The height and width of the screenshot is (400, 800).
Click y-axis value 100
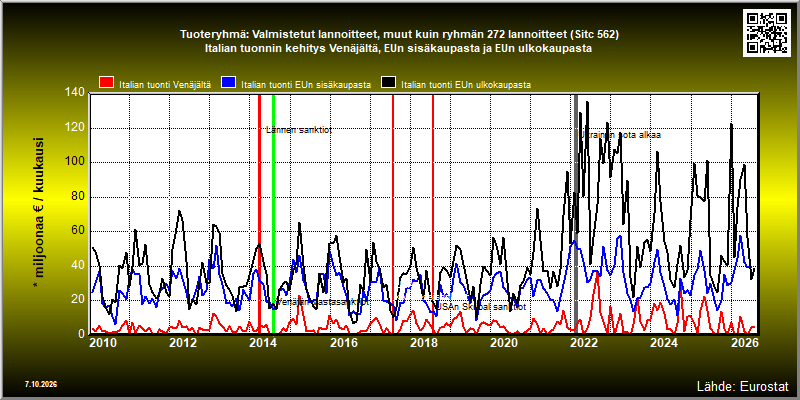click(x=76, y=162)
